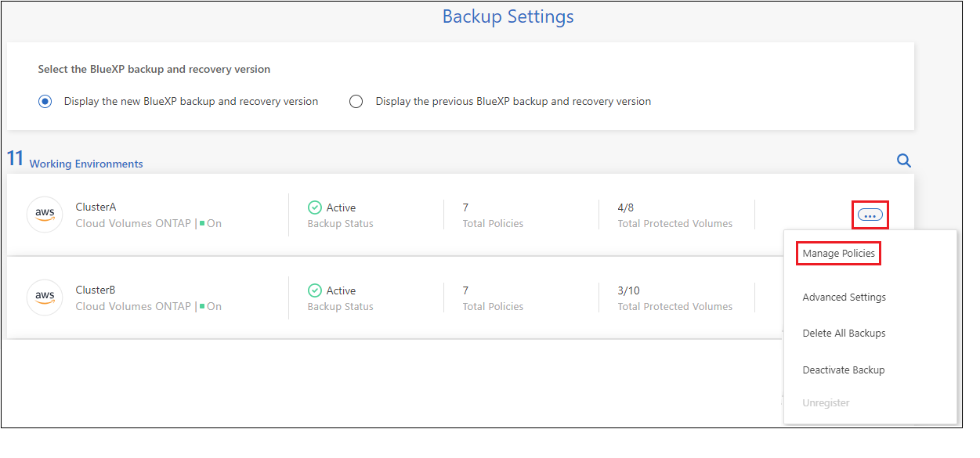980x458 pixels.
Task: Click the ClusterA environment name
Action: click(96, 207)
